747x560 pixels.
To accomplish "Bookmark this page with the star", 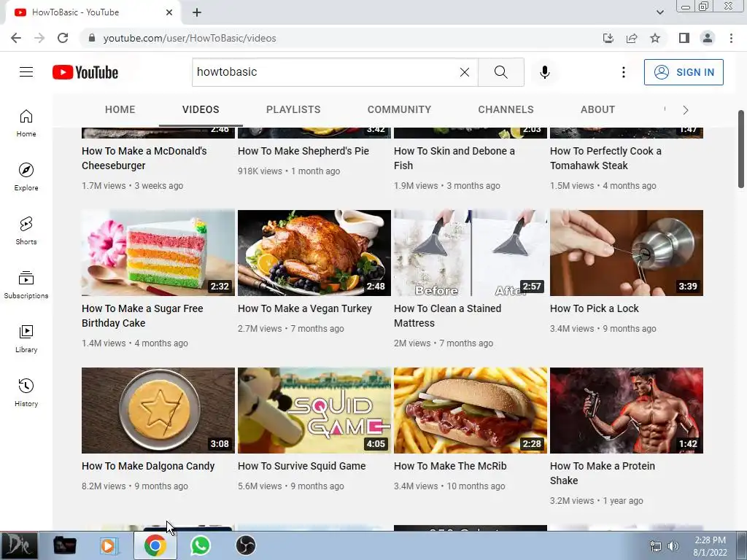I will 655,38.
